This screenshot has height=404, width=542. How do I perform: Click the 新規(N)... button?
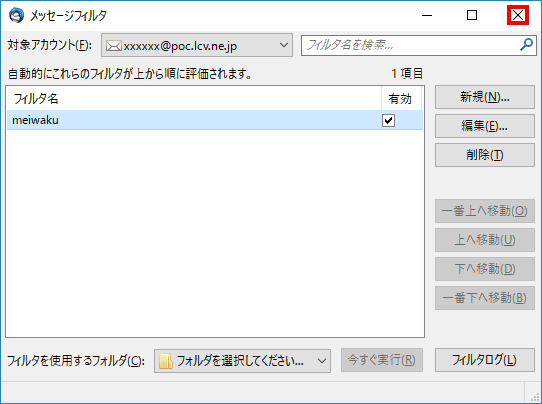[x=485, y=97]
